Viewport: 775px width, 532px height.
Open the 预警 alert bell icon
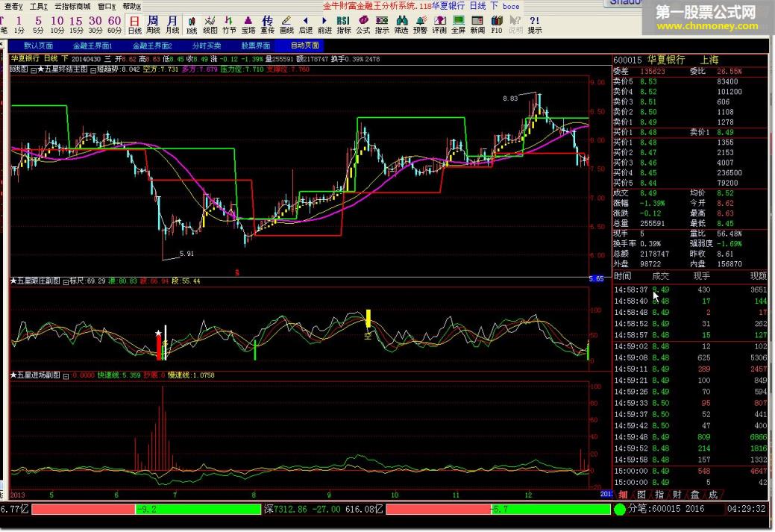click(421, 25)
